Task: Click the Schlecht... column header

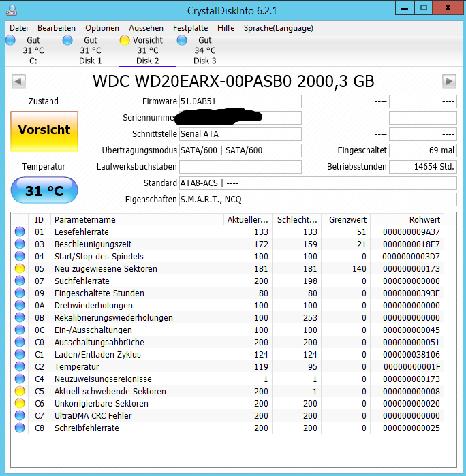Action: pyautogui.click(x=297, y=219)
